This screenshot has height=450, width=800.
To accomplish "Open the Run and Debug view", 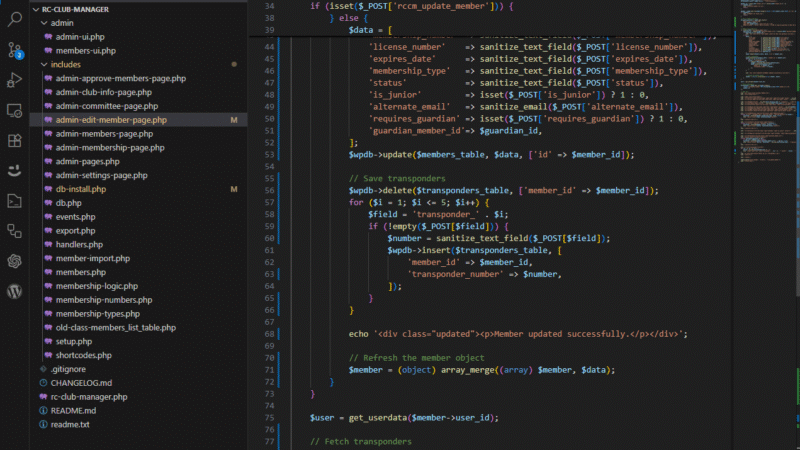I will (x=15, y=80).
